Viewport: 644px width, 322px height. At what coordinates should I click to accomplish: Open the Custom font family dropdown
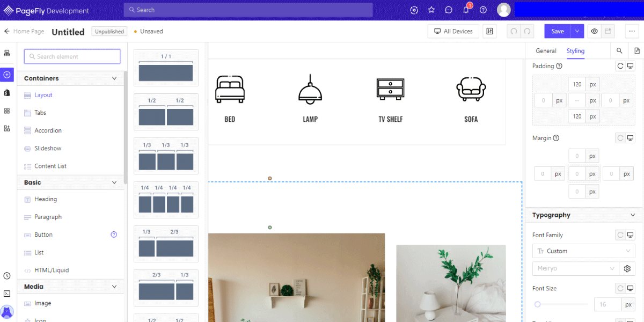coord(583,251)
